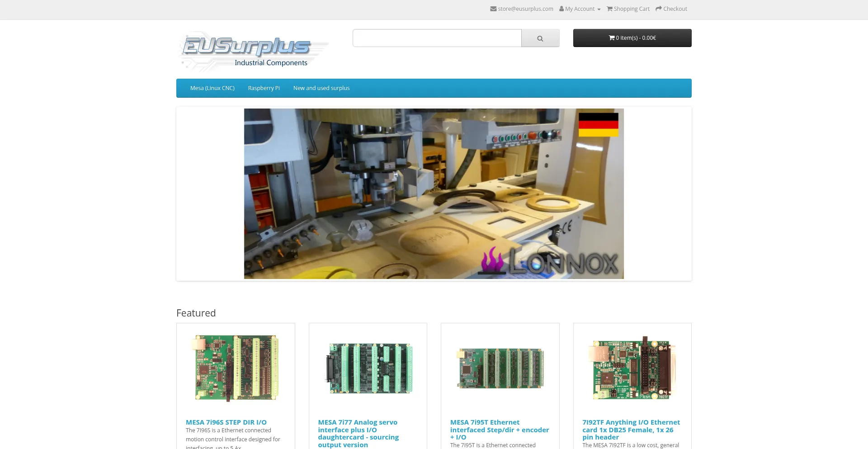Click inside the search input field

pyautogui.click(x=436, y=38)
